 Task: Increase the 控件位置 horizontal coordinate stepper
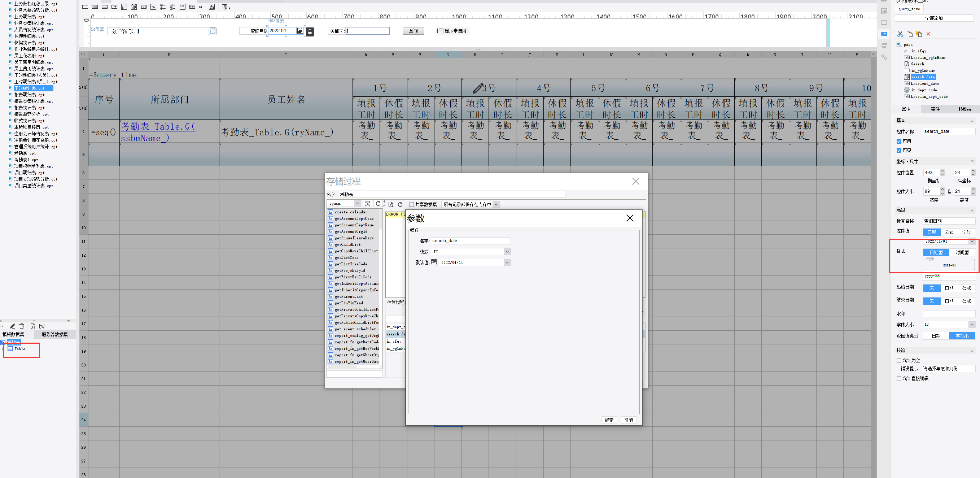point(942,171)
